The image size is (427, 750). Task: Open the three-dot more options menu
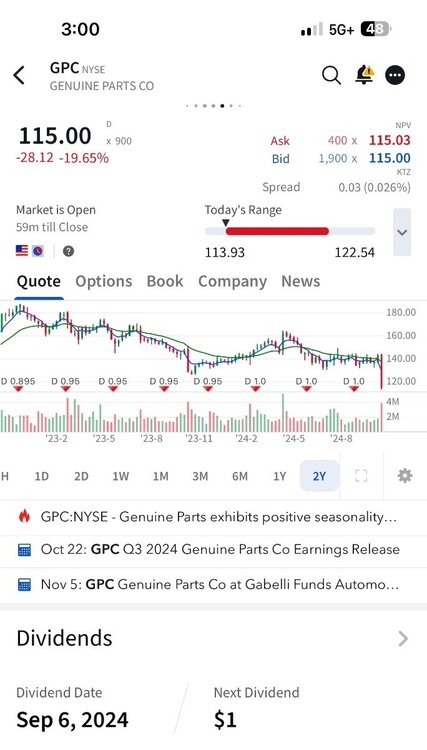pos(395,75)
